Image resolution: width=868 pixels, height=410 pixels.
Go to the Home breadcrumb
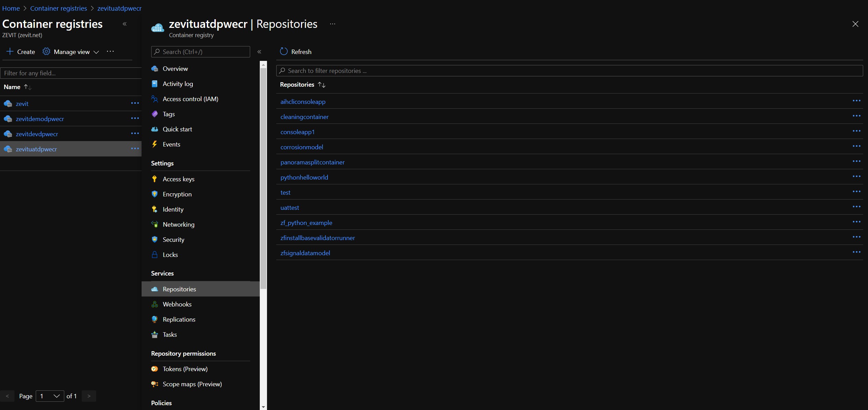[11, 8]
